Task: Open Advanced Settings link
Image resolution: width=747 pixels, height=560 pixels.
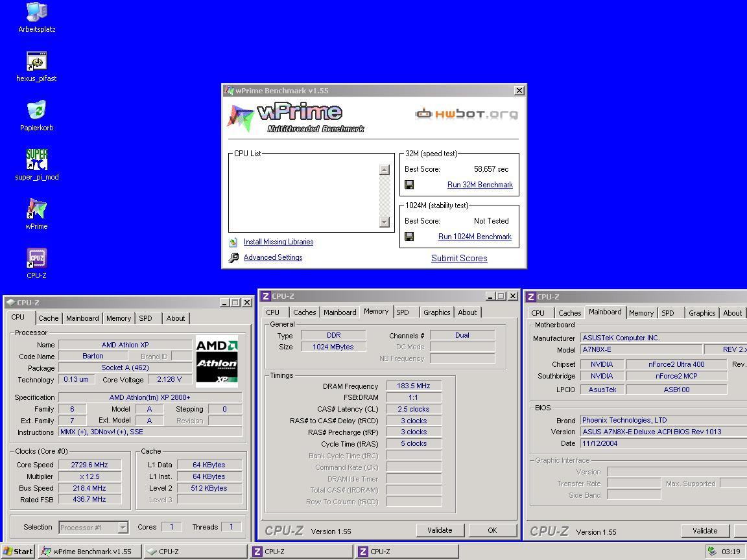Action: tap(272, 257)
